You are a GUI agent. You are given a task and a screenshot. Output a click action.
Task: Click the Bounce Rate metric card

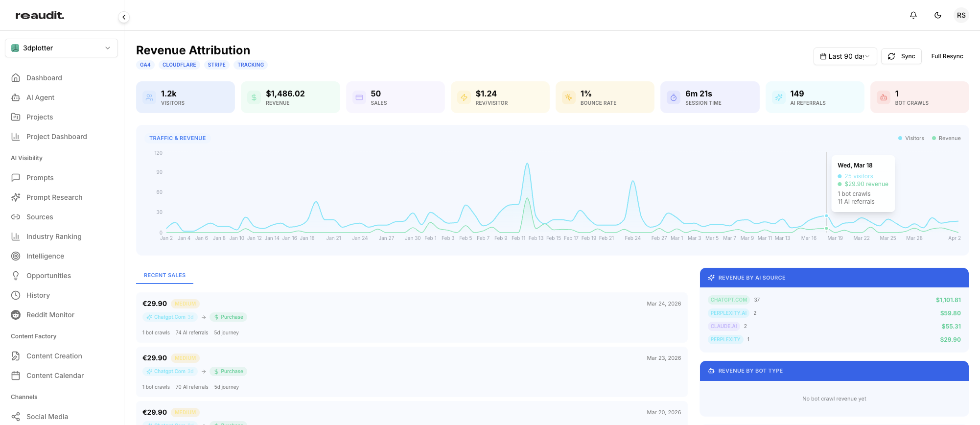pyautogui.click(x=605, y=97)
